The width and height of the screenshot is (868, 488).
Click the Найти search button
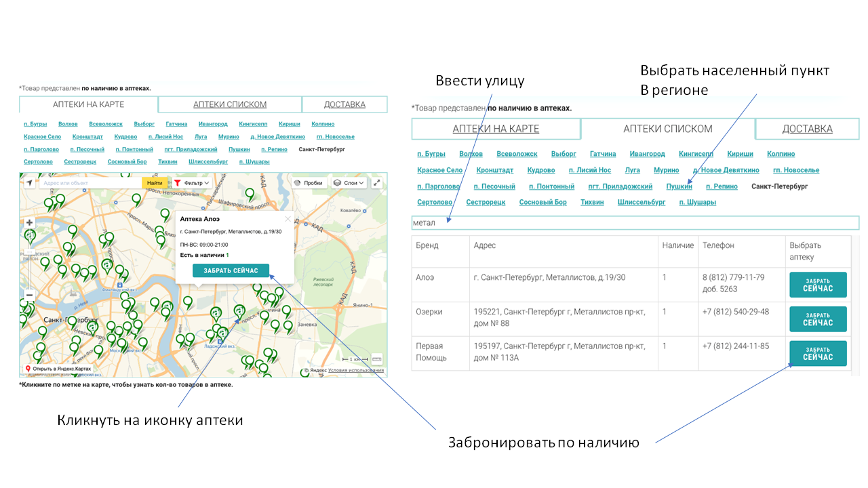[155, 183]
